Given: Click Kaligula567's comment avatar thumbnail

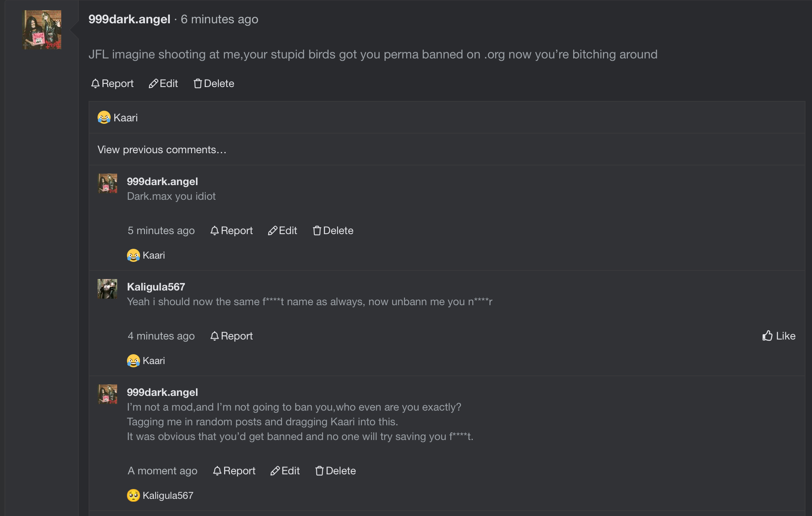Looking at the screenshot, I should point(107,289).
